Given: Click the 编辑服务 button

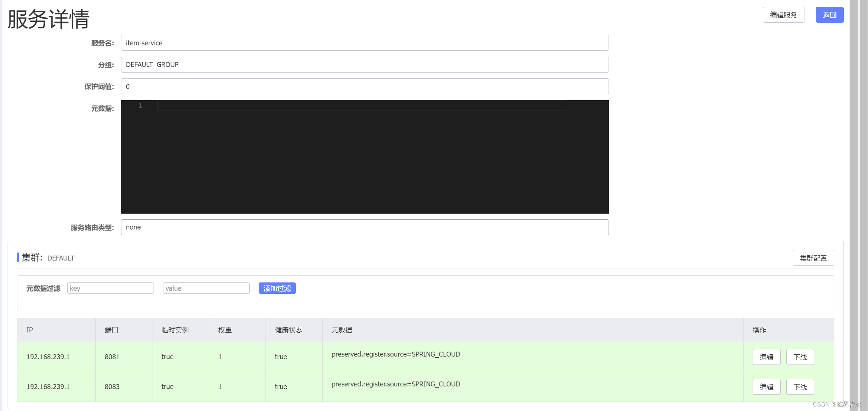Looking at the screenshot, I should coord(783,15).
